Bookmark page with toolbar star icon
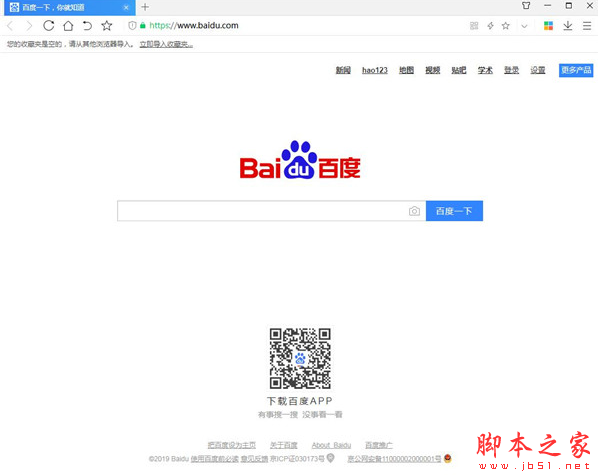Screen dimensions: 598x476 click(107, 26)
